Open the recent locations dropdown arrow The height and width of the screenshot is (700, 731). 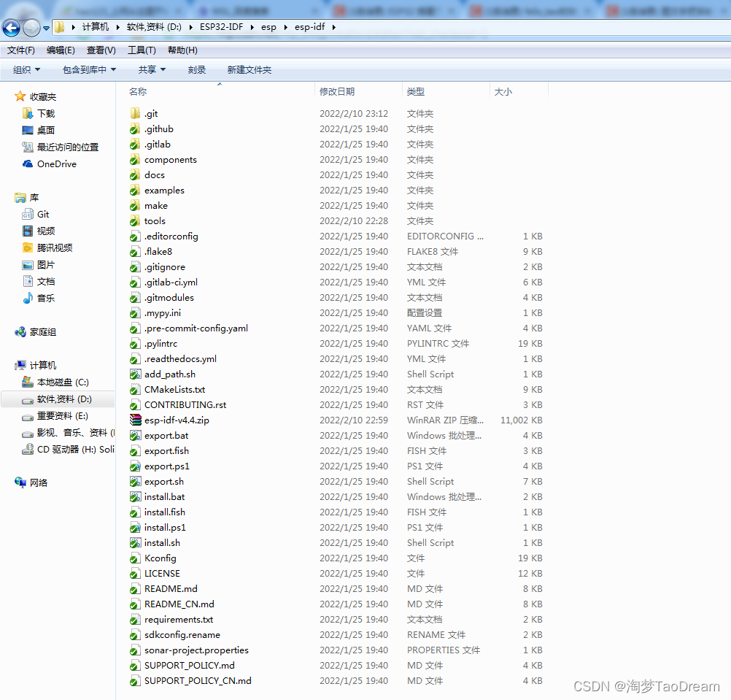(46, 28)
